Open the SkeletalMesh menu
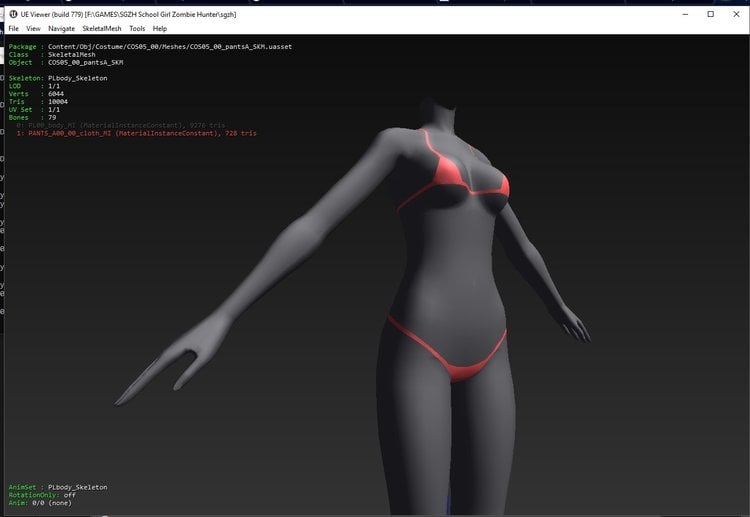The width and height of the screenshot is (750, 517). 102,29
